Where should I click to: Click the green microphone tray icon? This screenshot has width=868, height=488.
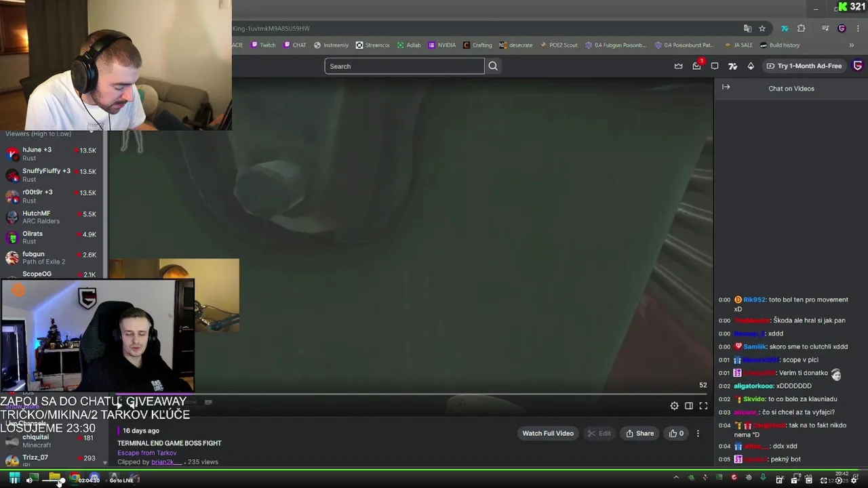(763, 478)
